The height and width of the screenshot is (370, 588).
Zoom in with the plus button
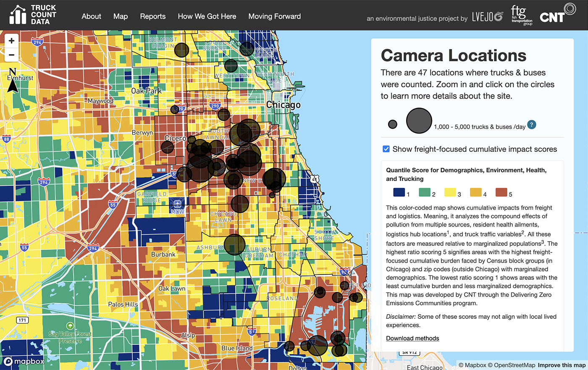tap(11, 41)
